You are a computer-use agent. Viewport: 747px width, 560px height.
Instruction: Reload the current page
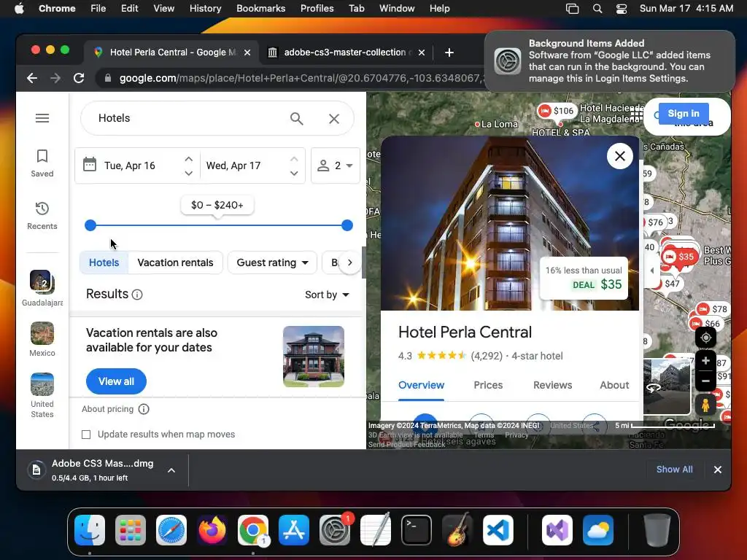click(x=79, y=78)
